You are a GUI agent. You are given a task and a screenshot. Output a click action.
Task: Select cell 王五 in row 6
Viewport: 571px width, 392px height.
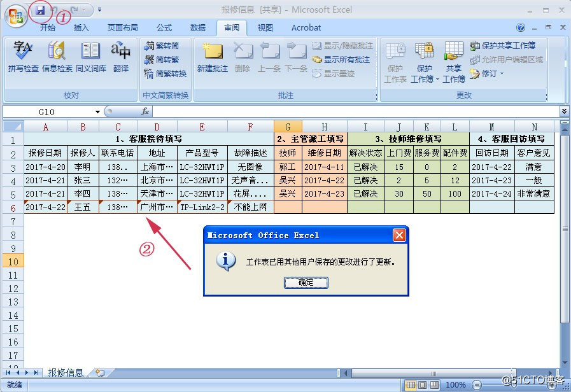tap(83, 207)
